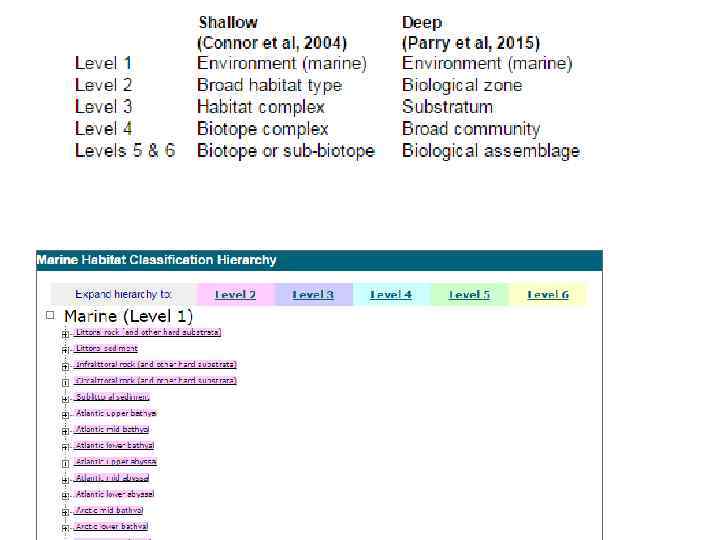
Task: Expand hierarchy to Level 3
Action: (313, 295)
